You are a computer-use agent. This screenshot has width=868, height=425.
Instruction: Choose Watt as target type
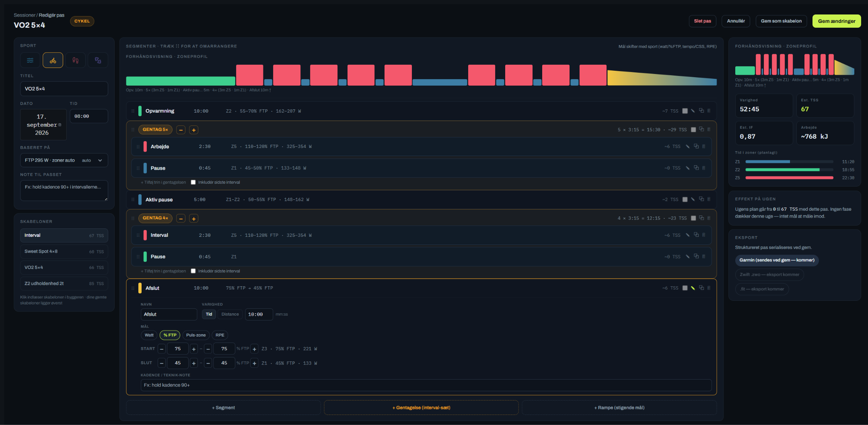[149, 335]
